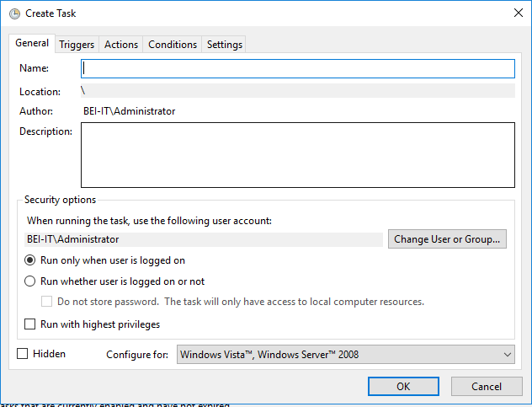Switch to the General tab

[x=32, y=43]
